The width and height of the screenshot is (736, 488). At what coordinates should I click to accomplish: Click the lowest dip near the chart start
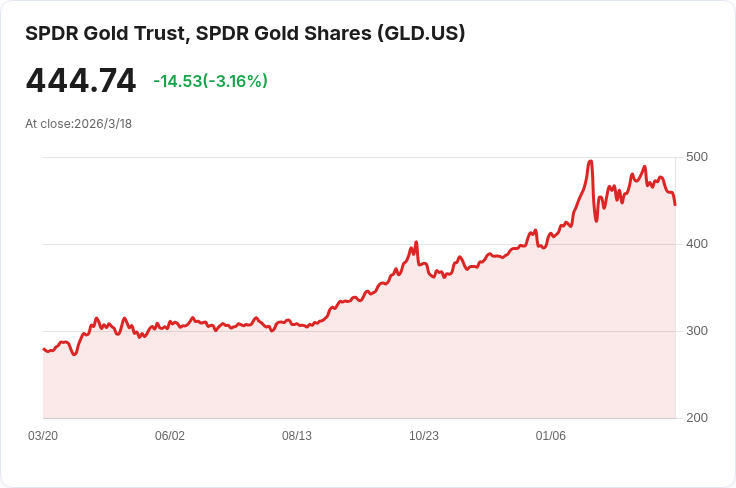pos(74,354)
